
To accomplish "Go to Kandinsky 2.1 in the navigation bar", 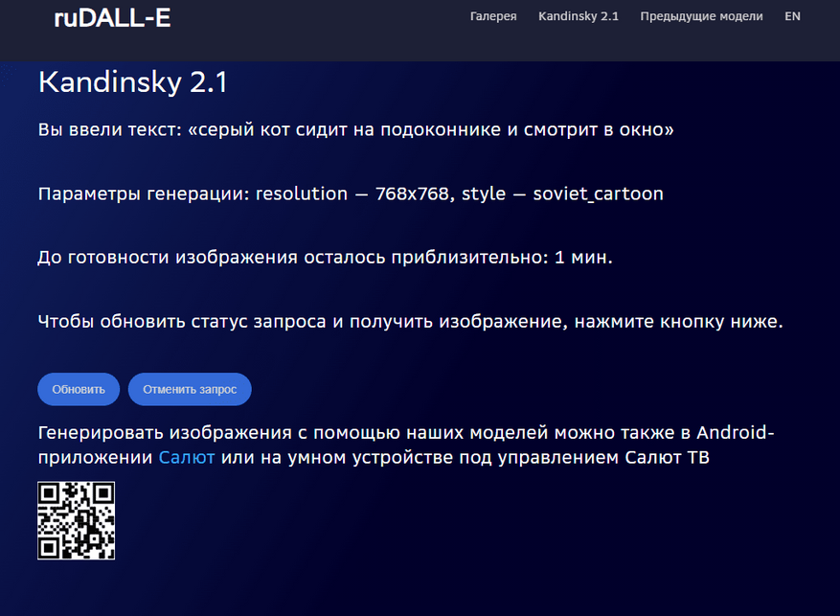I will (x=578, y=16).
